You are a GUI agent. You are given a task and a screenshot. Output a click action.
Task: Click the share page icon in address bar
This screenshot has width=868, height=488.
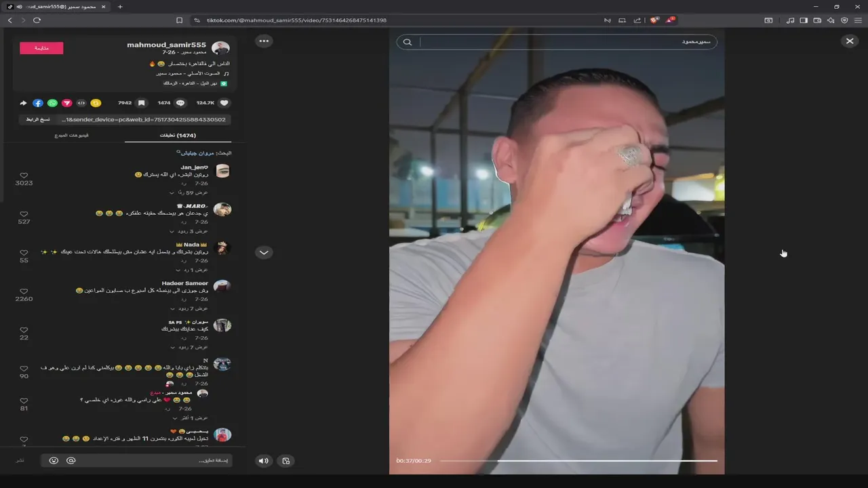click(x=637, y=20)
